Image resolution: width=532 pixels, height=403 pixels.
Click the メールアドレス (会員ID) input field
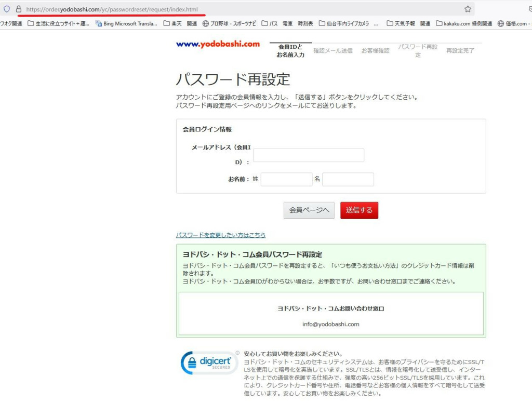click(x=308, y=155)
